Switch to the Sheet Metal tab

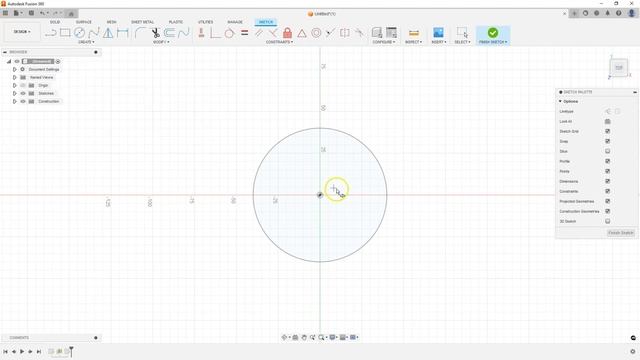point(142,22)
